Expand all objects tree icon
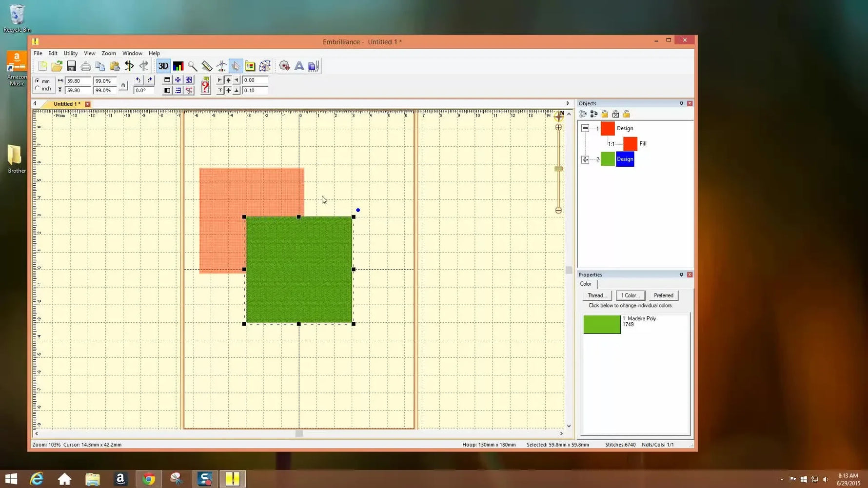The image size is (868, 488). 583,114
